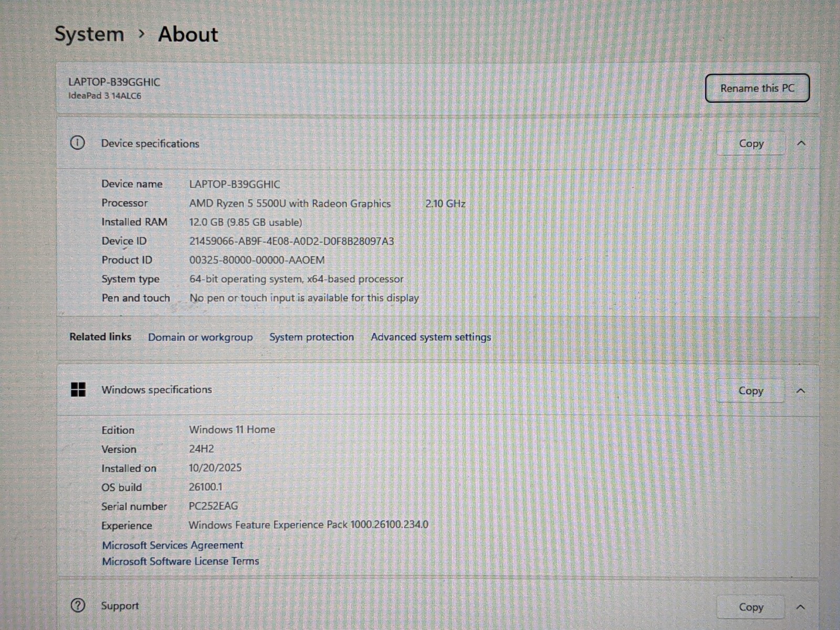Click the Device ID label
Viewport: 840px width, 630px height.
tap(124, 241)
